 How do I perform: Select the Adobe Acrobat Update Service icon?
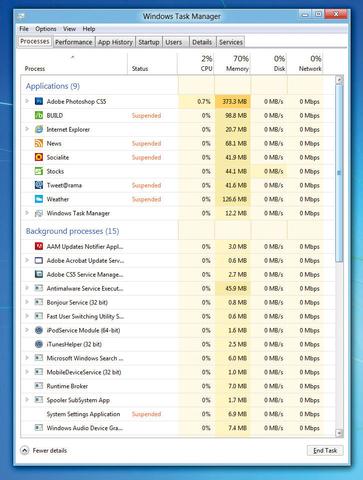[x=39, y=261]
